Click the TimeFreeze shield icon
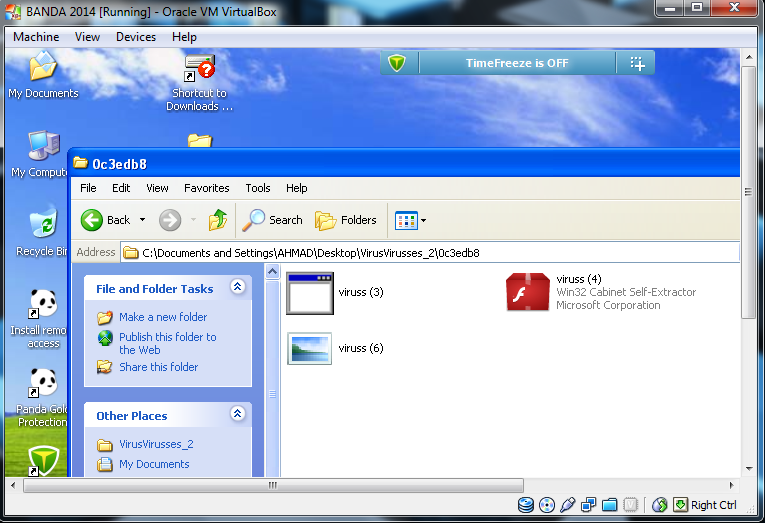Image resolution: width=765 pixels, height=523 pixels. coord(397,63)
